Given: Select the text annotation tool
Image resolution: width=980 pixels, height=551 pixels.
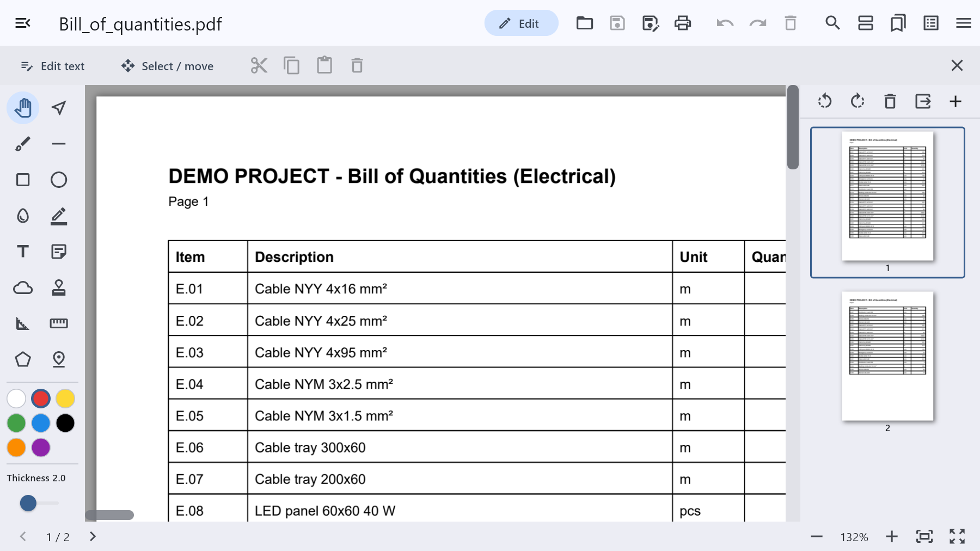Looking at the screenshot, I should (23, 252).
